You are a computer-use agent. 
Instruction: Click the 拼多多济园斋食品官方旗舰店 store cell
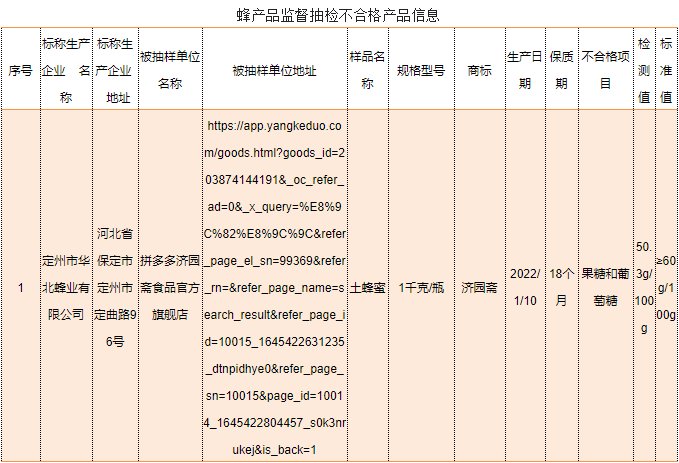[x=169, y=288]
